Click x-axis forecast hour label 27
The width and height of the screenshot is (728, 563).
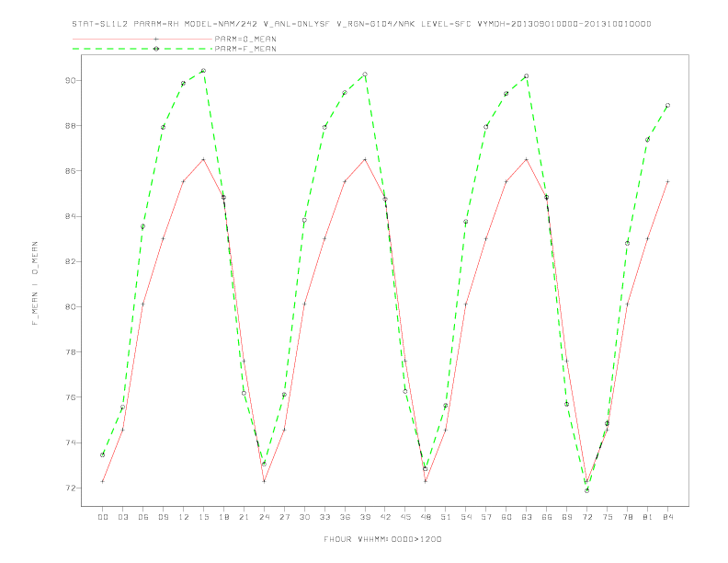284,517
